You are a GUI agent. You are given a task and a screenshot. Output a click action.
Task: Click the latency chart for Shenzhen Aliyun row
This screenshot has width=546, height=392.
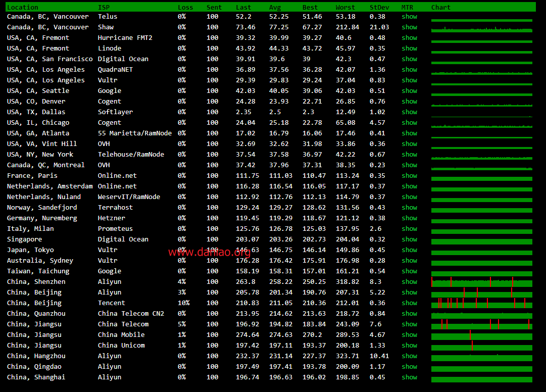pyautogui.click(x=481, y=282)
